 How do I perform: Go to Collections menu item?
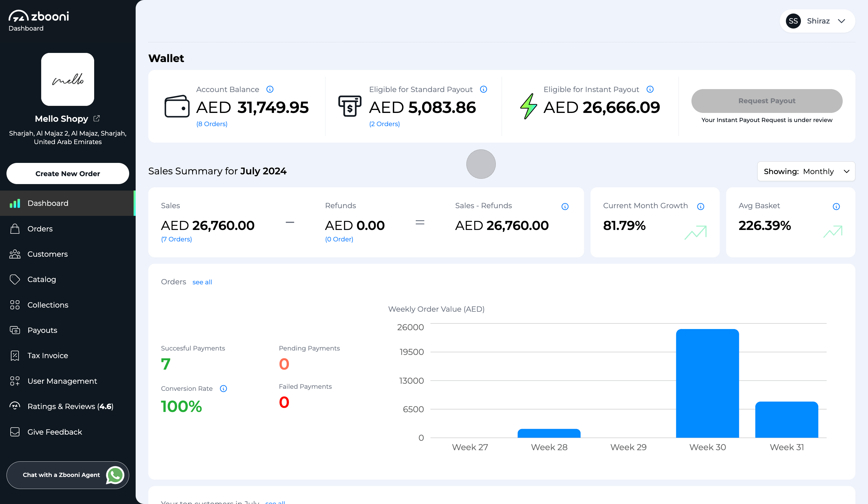pyautogui.click(x=67, y=305)
